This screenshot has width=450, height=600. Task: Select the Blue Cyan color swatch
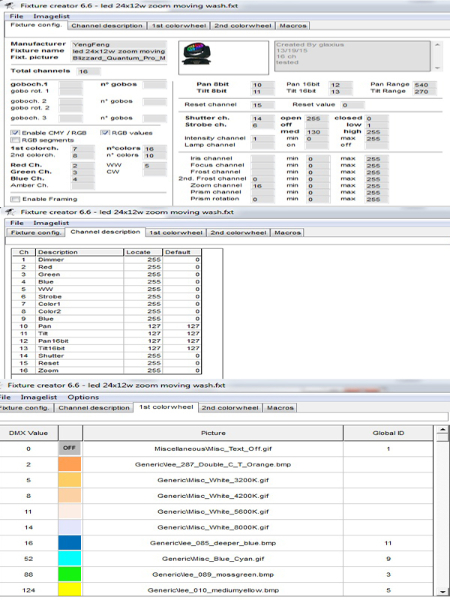70,558
